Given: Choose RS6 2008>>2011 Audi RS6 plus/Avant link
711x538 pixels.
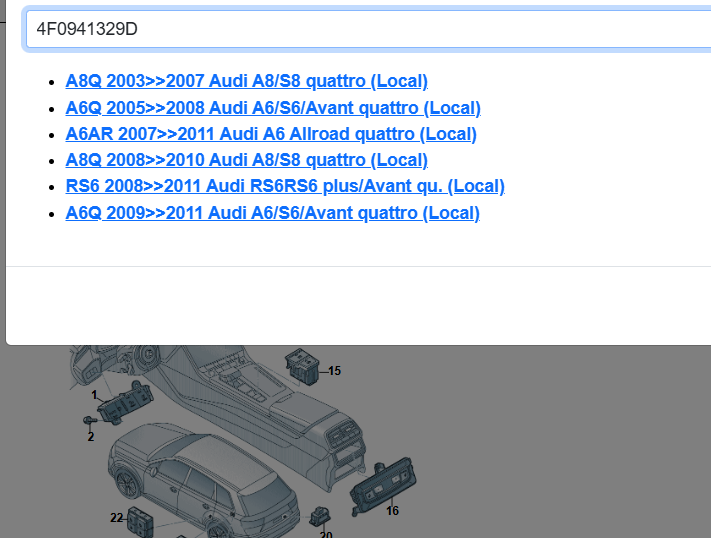Looking at the screenshot, I should pos(284,186).
